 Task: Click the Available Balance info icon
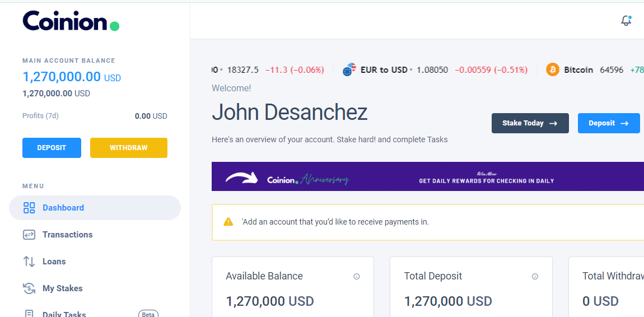coord(357,276)
